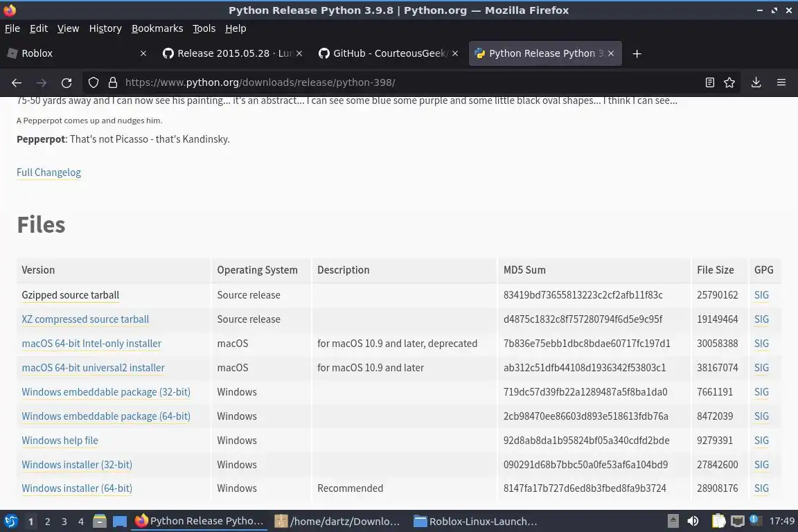Viewport: 798px width, 532px height.
Task: Download macOS 64-bit Intel-only installer
Action: click(x=91, y=344)
